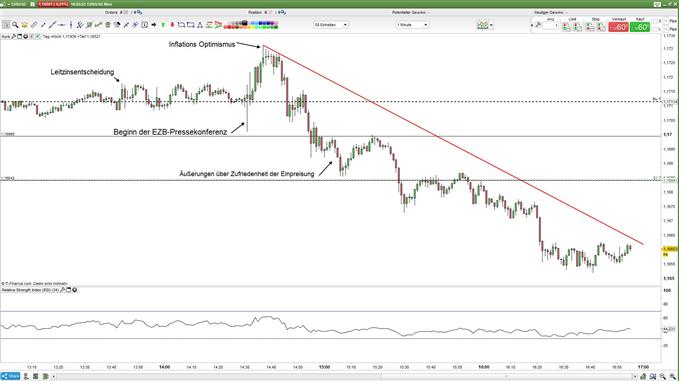Viewport: 679px width, 381px height.
Task: Click the search icon next to Orders
Action: [139, 13]
